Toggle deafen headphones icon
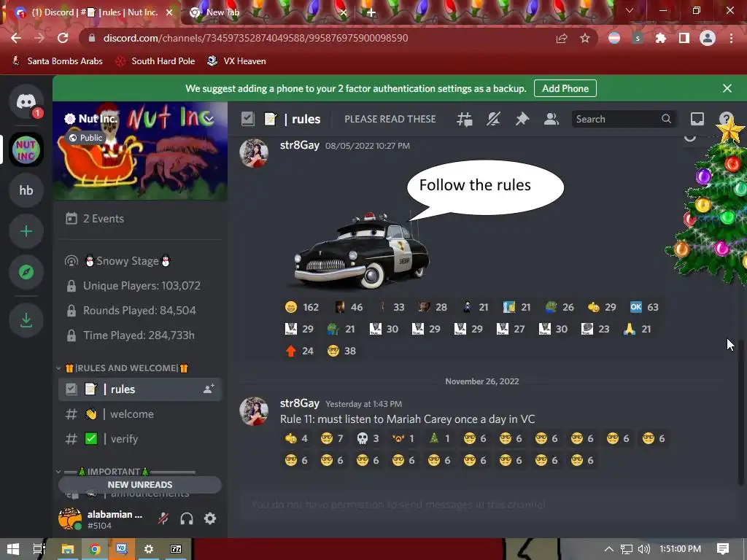This screenshot has width=747, height=560. pyautogui.click(x=187, y=518)
